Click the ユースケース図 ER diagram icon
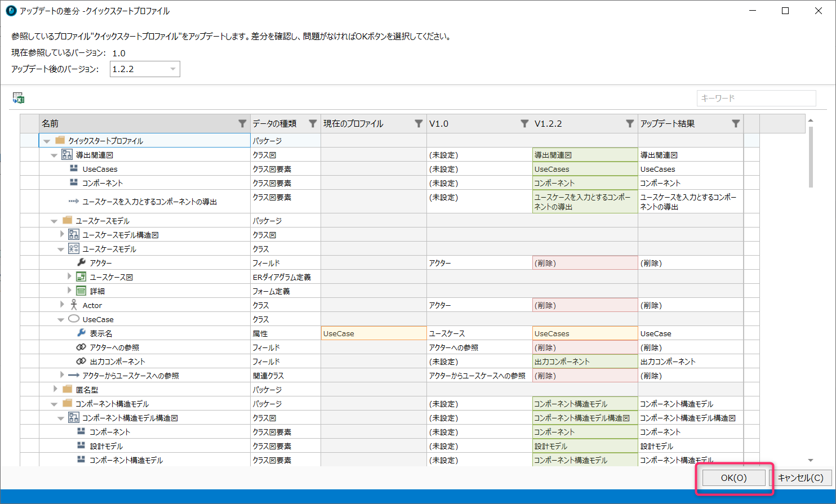 tap(81, 276)
